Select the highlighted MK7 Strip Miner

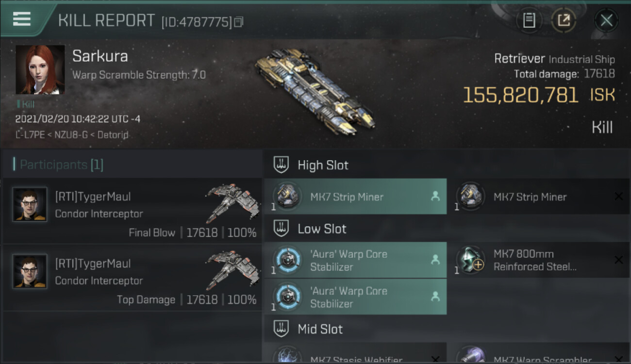(355, 197)
